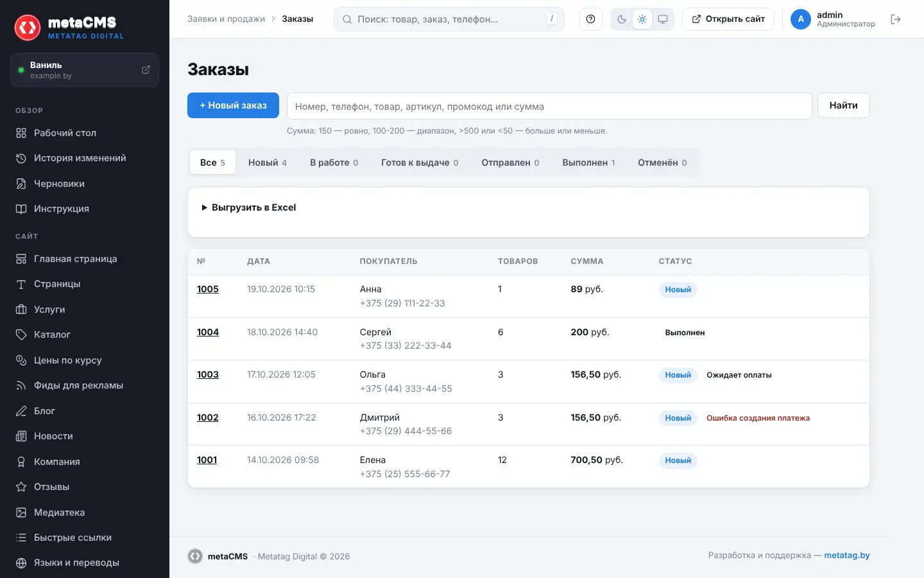Select the Все orders tab

(212, 162)
